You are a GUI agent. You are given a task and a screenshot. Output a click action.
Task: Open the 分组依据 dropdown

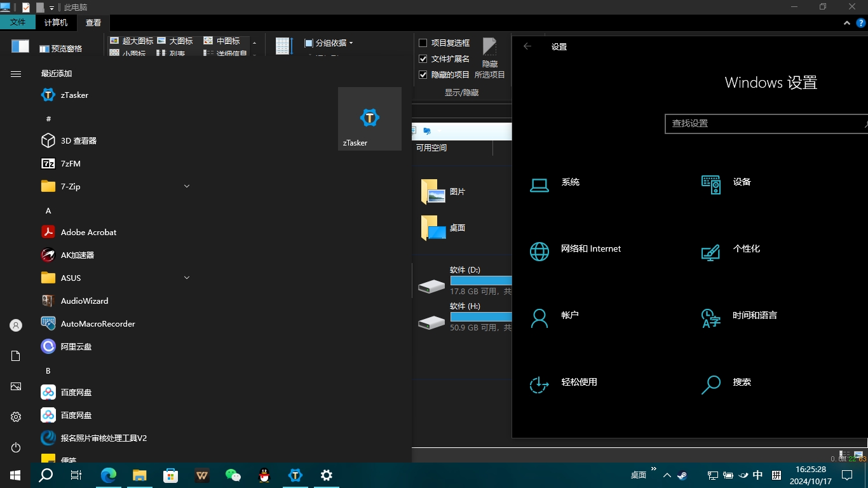pos(329,43)
